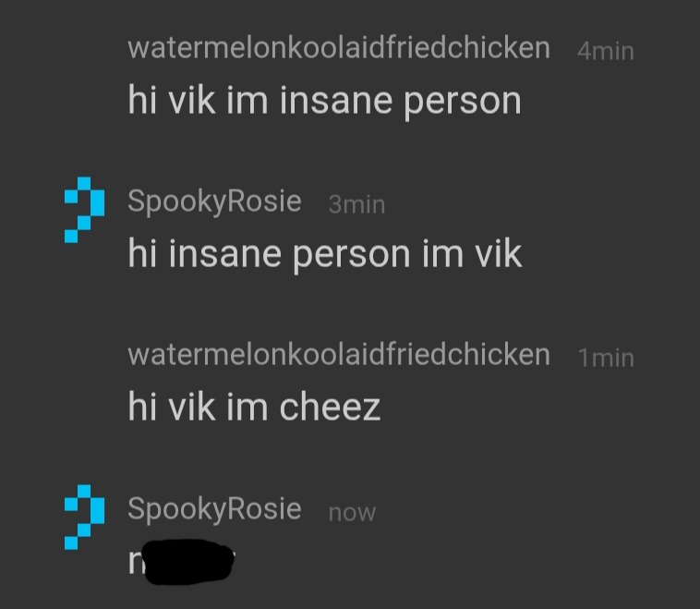This screenshot has width=700, height=609.
Task: Click the word 'cheez' in third message
Action: [330, 407]
